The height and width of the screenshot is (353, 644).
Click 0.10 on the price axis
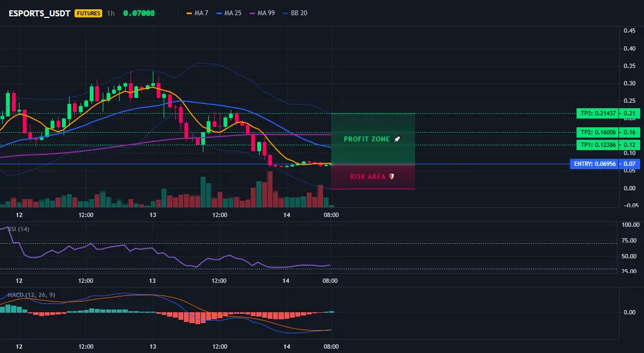coord(630,153)
